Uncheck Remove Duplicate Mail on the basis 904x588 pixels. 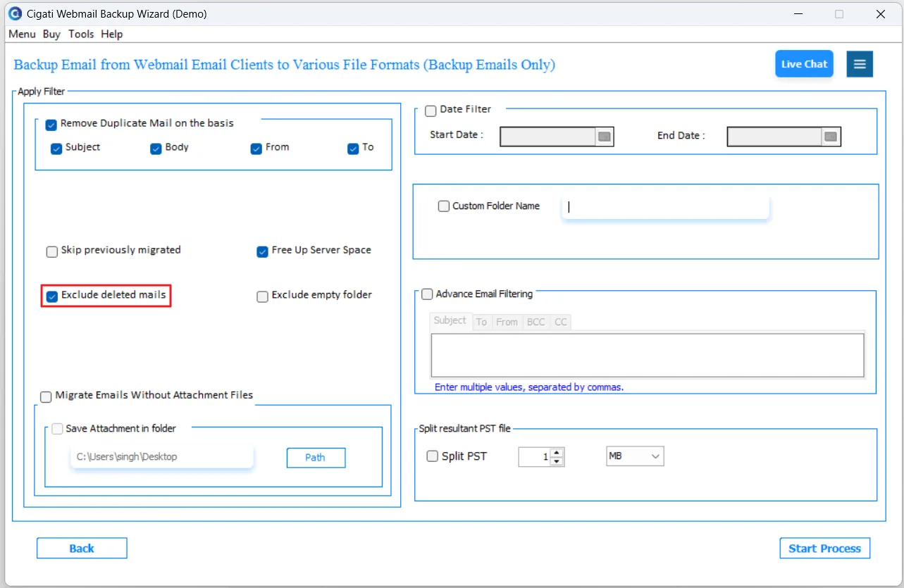pyautogui.click(x=51, y=125)
